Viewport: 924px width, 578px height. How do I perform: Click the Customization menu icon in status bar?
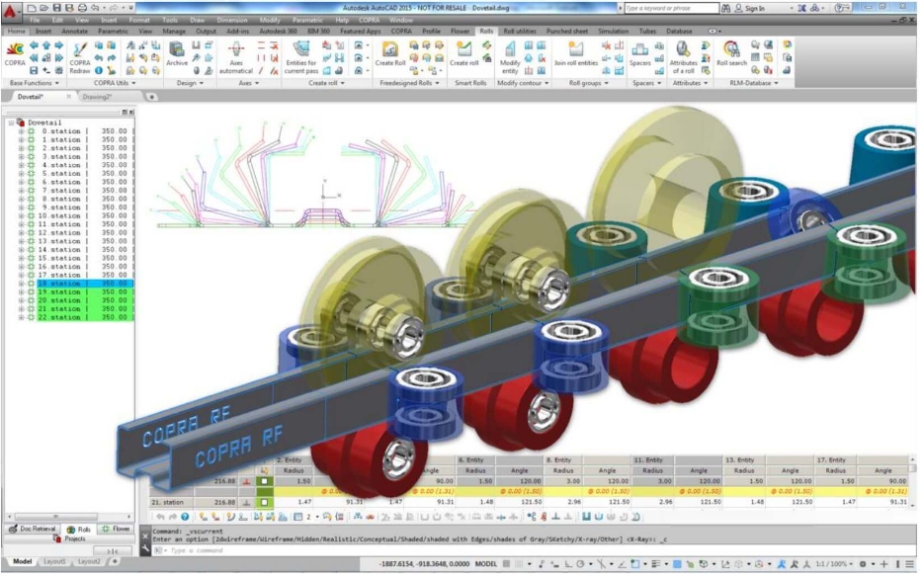pyautogui.click(x=910, y=564)
